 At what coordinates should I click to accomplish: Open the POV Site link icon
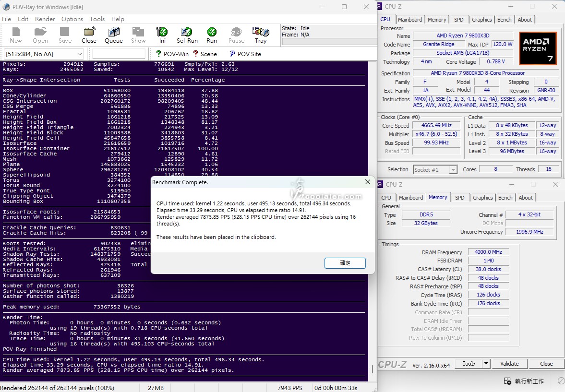click(x=232, y=54)
